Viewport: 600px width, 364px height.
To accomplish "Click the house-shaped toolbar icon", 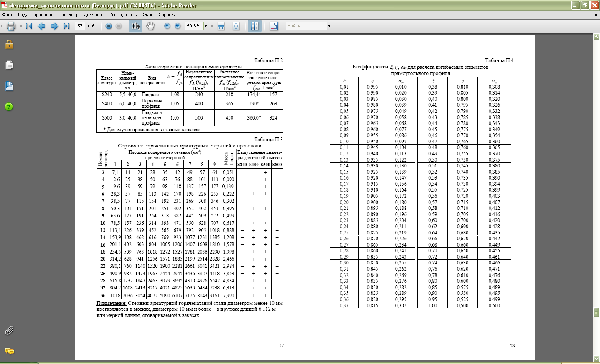I will pos(273,26).
